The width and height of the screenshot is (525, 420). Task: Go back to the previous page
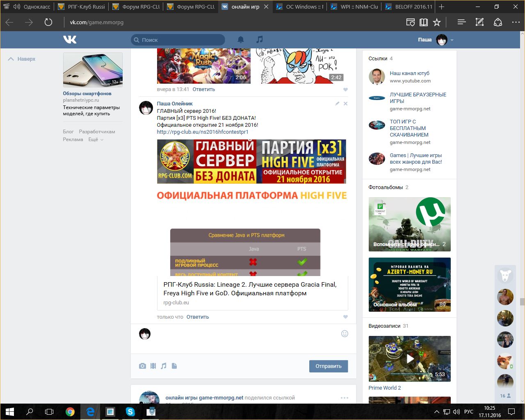[x=9, y=22]
